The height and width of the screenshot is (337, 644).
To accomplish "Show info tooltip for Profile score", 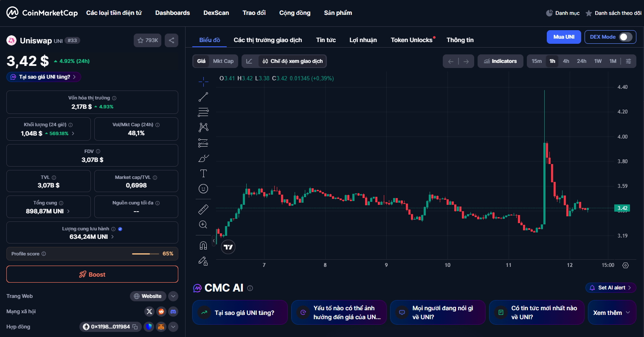I will pos(44,254).
